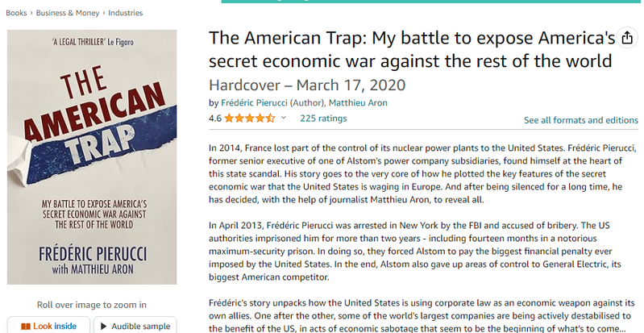Open Frédéric Pierucci author page

pos(254,102)
